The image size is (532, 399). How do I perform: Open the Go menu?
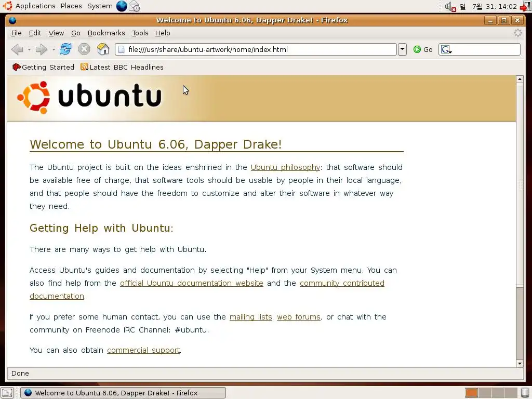pyautogui.click(x=76, y=33)
